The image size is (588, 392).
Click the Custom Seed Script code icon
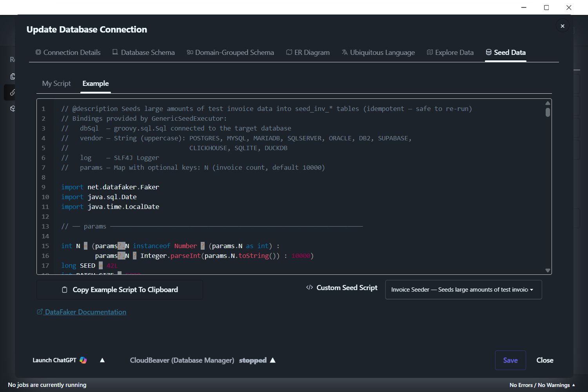click(x=309, y=287)
